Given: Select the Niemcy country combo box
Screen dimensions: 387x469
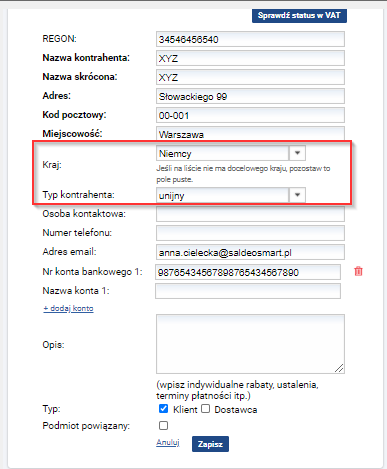Looking at the screenshot, I should pos(231,153).
